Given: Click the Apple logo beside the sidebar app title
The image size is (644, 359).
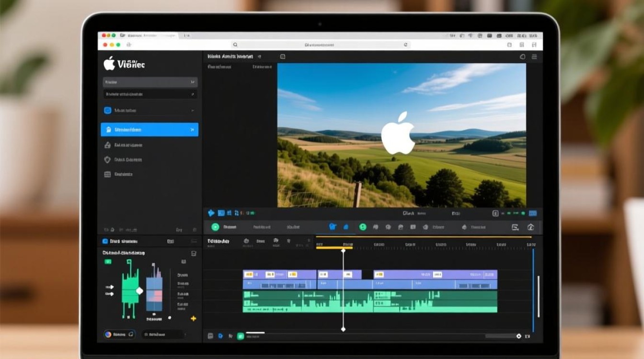Looking at the screenshot, I should 109,63.
